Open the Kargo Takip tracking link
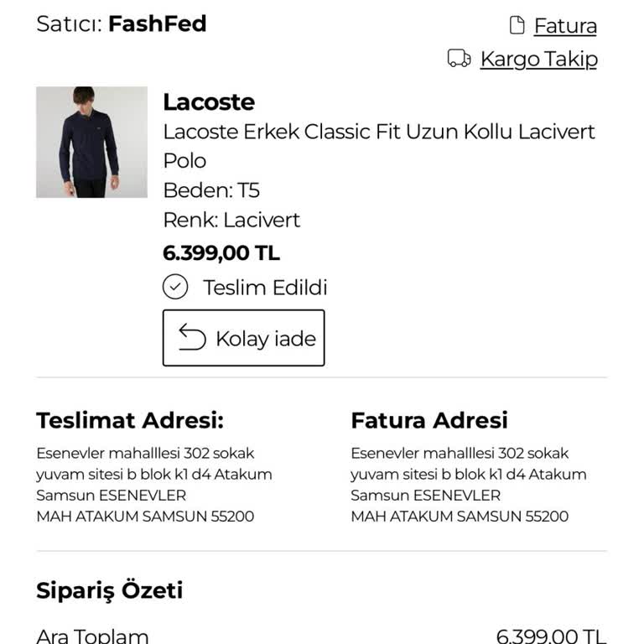 [x=538, y=59]
